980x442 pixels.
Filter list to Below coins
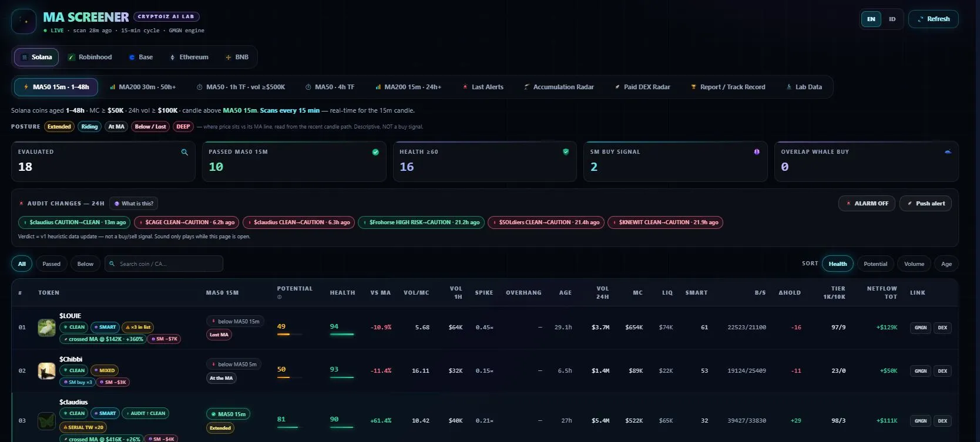85,264
